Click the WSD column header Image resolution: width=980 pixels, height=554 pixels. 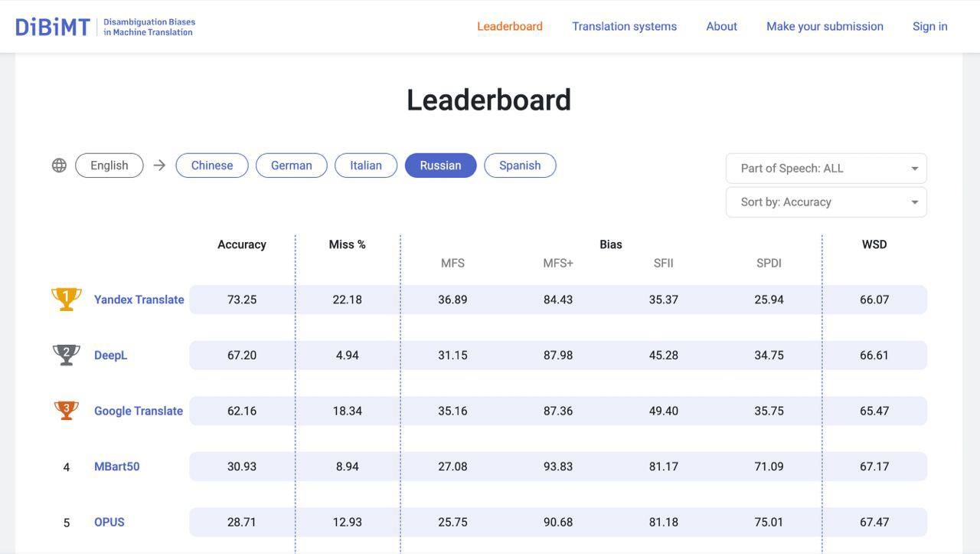[874, 244]
